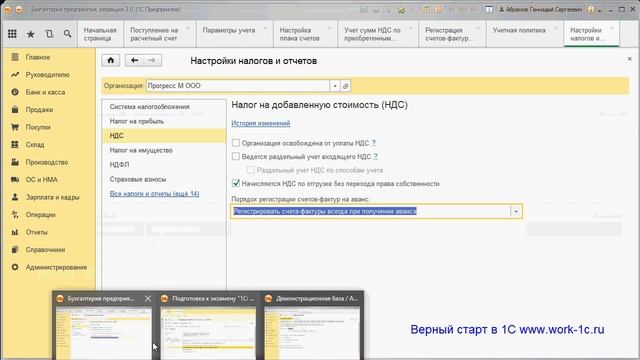Expand the Организация dropdown arrow
This screenshot has width=640, height=360.
tap(335, 86)
